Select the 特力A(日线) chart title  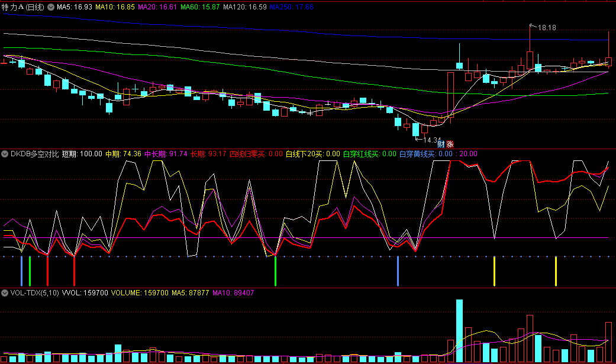pyautogui.click(x=23, y=7)
